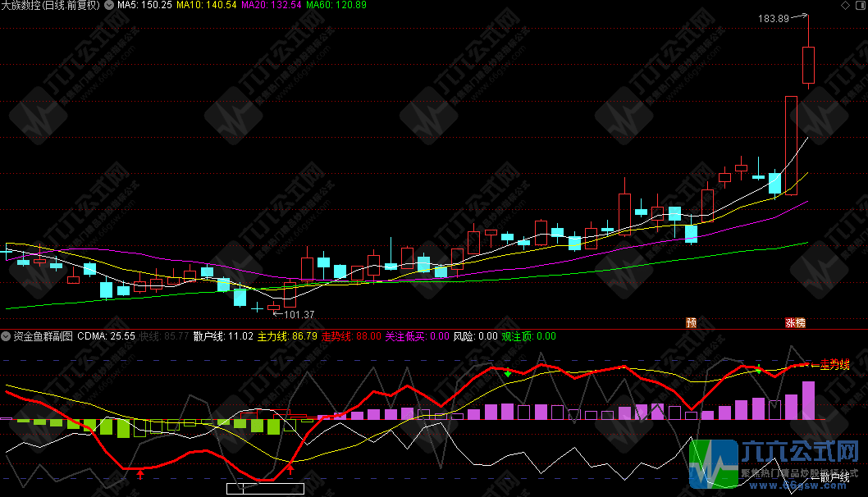Click the 大族数控(日线.前复权) chart title
Image resolution: width=868 pixels, height=497 pixels.
(x=51, y=5)
